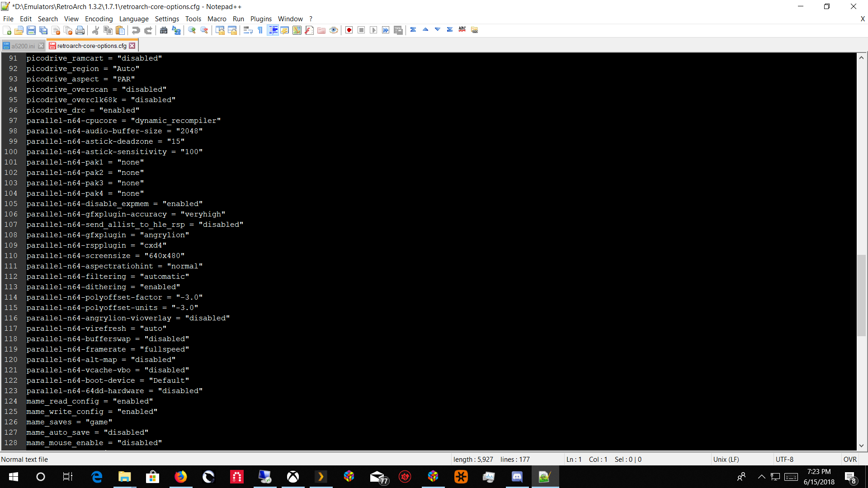Open the Run menu
This screenshot has height=488, width=868.
point(238,19)
